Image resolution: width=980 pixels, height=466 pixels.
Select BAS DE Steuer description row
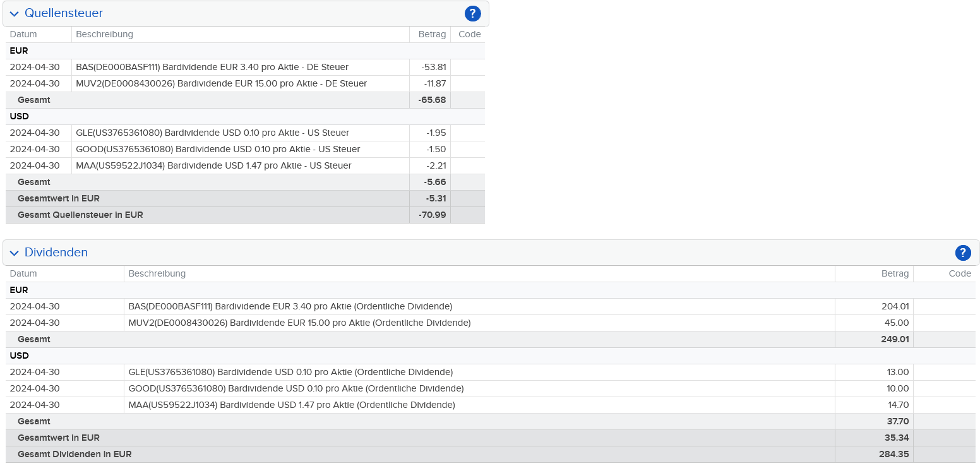click(212, 67)
